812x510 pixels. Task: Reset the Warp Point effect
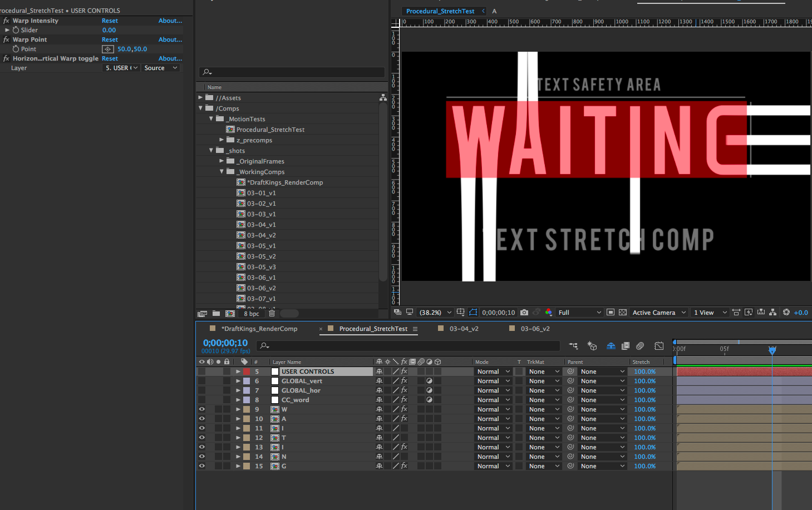(110, 39)
